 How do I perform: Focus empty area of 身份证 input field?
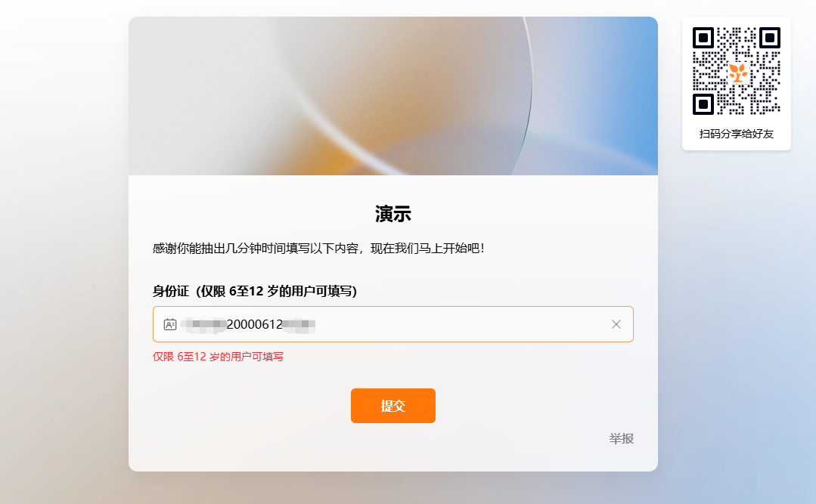tap(461, 324)
